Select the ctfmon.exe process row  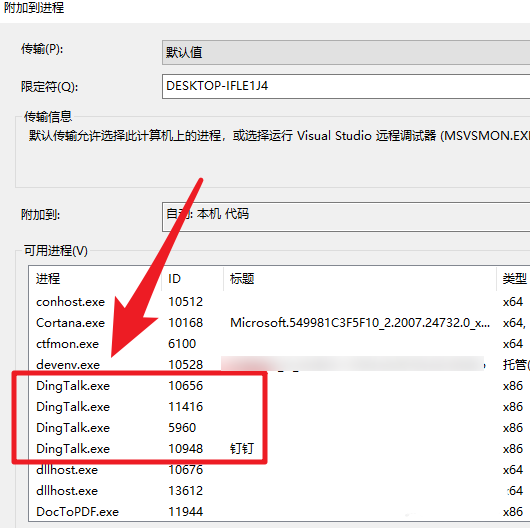pos(280,344)
